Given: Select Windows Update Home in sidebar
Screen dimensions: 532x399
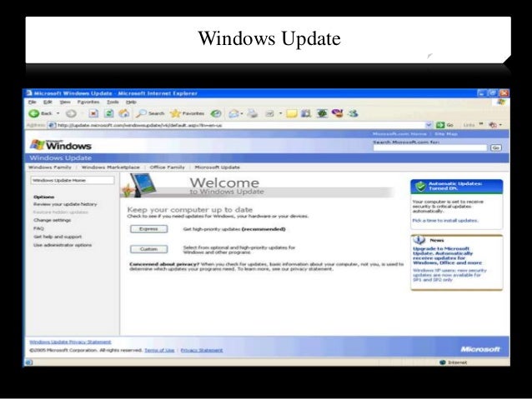Looking at the screenshot, I should [x=73, y=181].
